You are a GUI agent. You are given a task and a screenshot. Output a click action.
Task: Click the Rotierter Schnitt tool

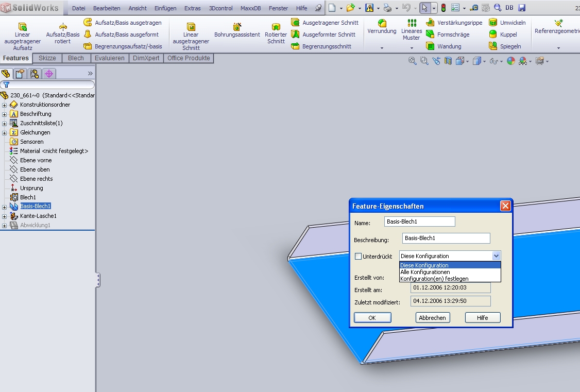coord(276,33)
